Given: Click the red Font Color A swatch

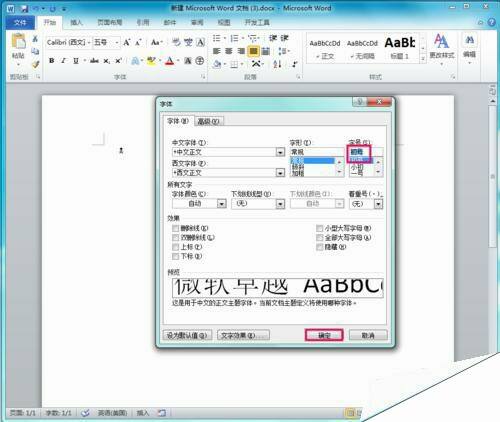Looking at the screenshot, I should pos(170,61).
